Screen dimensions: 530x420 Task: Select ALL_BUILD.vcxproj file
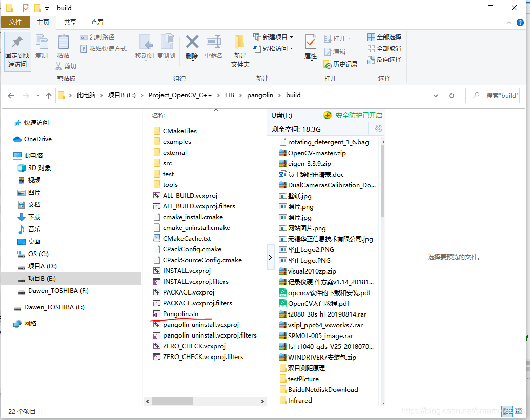(190, 196)
